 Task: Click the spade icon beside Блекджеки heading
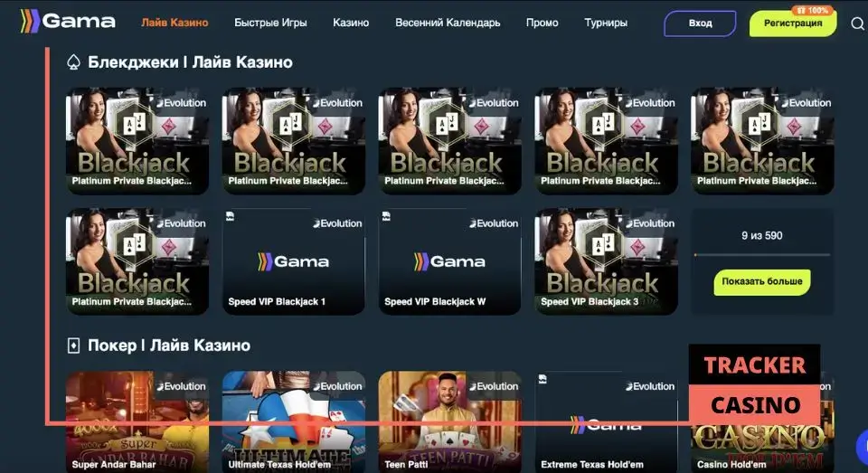click(x=73, y=62)
